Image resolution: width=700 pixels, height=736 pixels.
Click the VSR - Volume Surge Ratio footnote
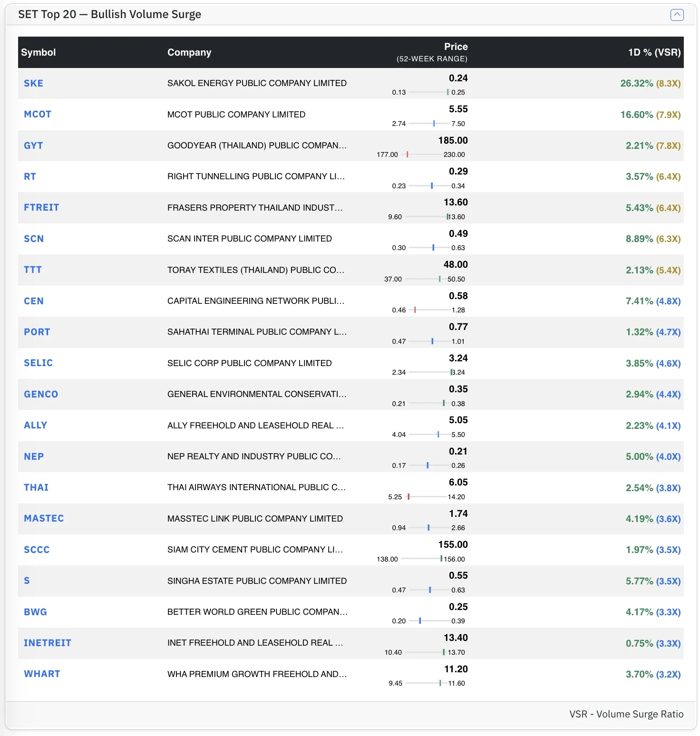626,714
